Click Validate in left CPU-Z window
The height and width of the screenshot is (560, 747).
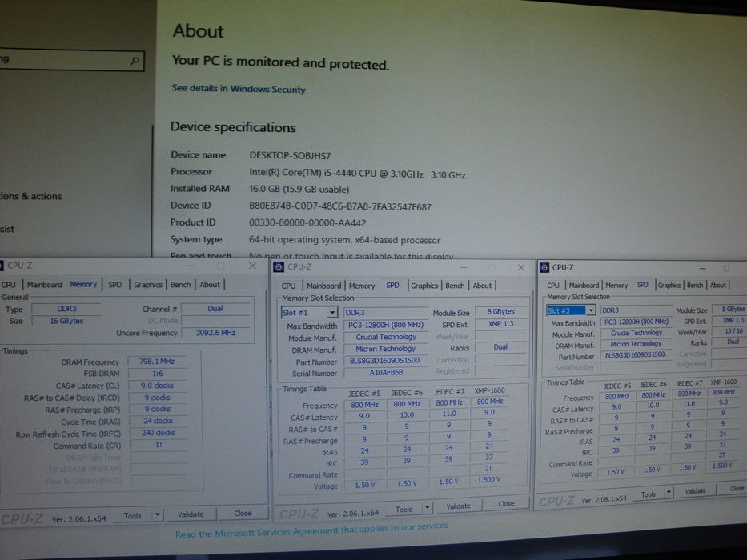[191, 514]
